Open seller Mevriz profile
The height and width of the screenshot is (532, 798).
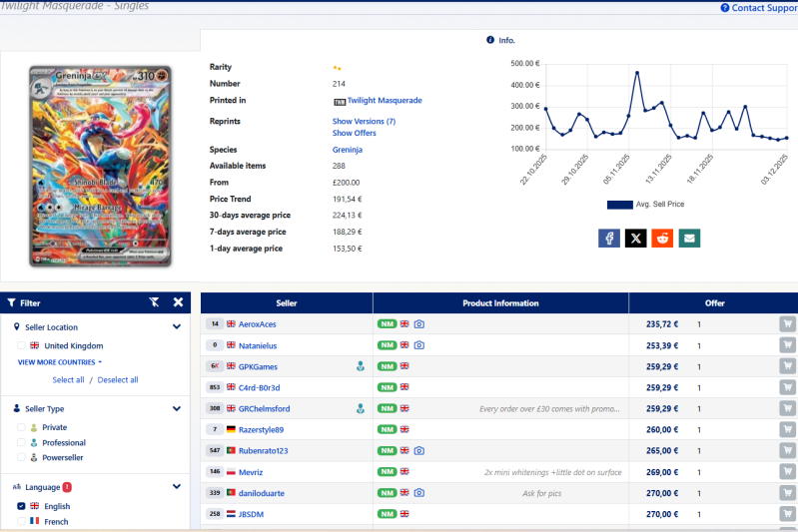point(251,472)
